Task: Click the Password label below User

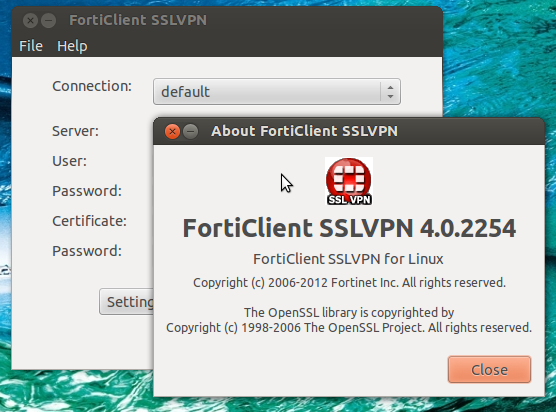Action: (x=87, y=191)
